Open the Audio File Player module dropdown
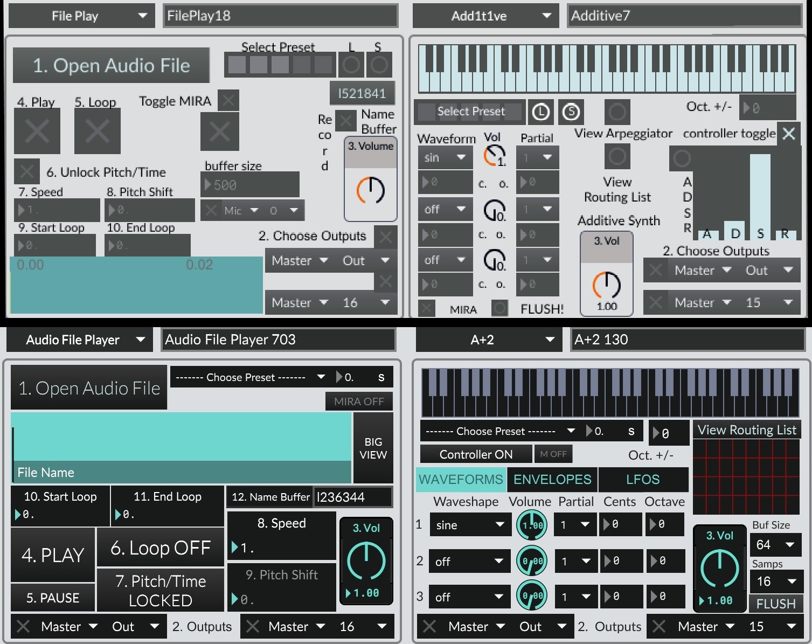Viewport: 812px width, 644px height. pos(80,340)
